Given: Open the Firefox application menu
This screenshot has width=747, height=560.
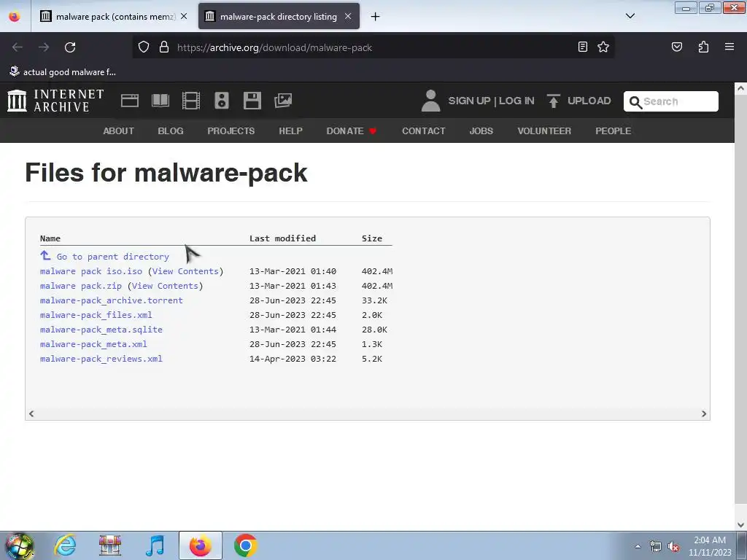Looking at the screenshot, I should tap(729, 47).
